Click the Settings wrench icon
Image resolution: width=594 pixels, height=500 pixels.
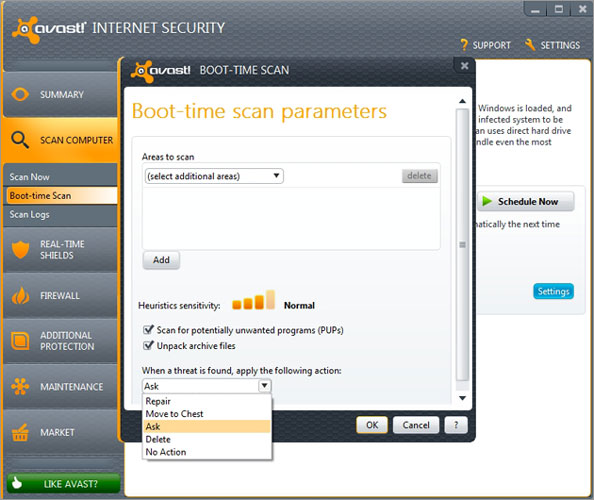(x=530, y=45)
